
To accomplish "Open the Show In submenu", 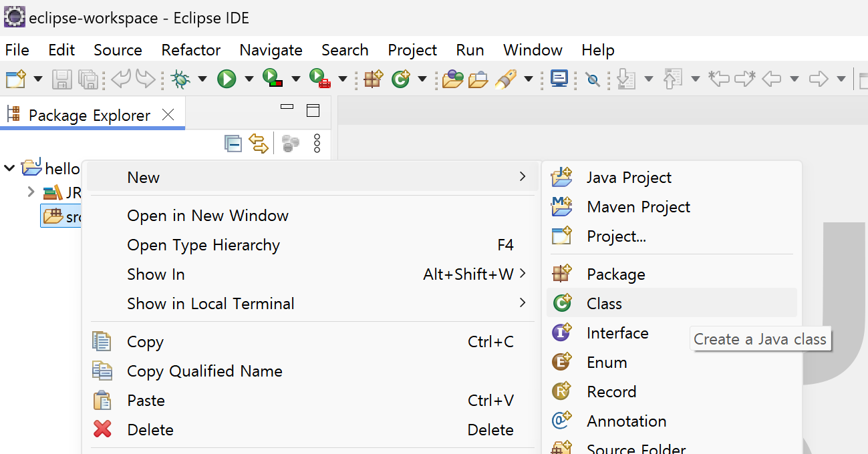I will click(x=313, y=274).
